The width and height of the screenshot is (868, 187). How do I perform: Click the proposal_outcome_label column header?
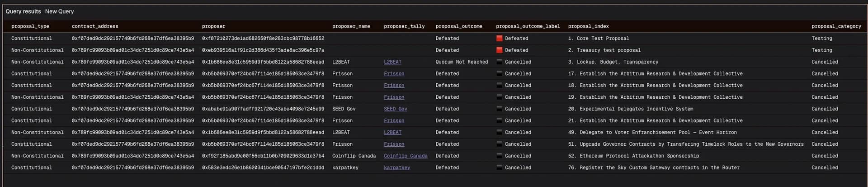tap(528, 26)
